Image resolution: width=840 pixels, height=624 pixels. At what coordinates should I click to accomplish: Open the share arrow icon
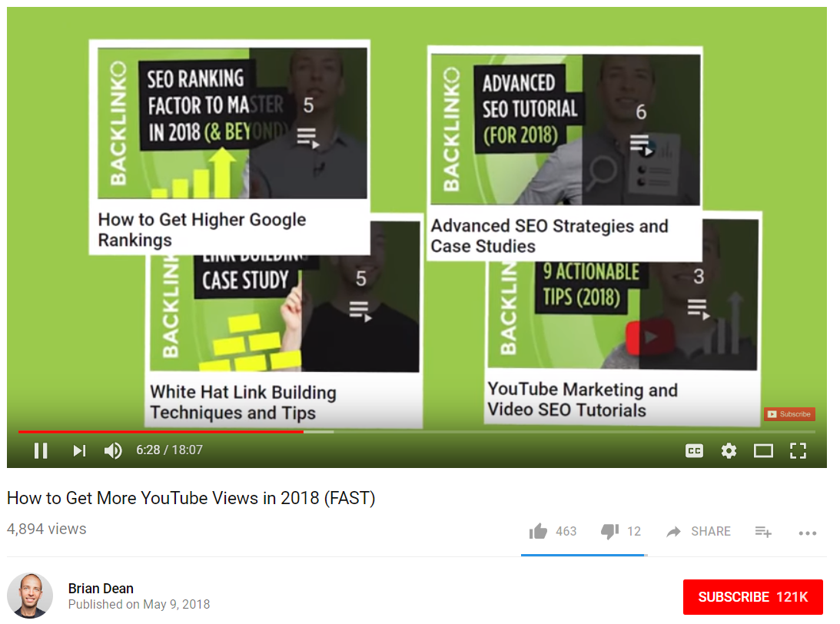tap(673, 531)
